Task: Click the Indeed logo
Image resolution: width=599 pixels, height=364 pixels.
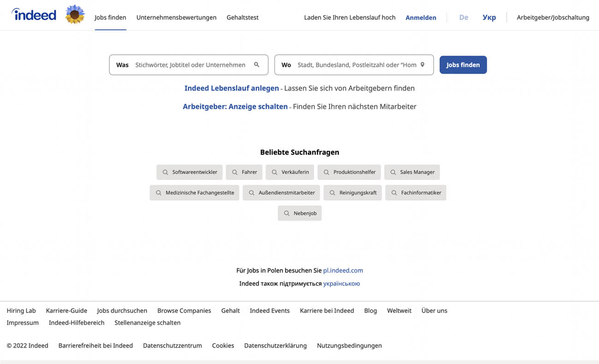Action: (x=34, y=14)
